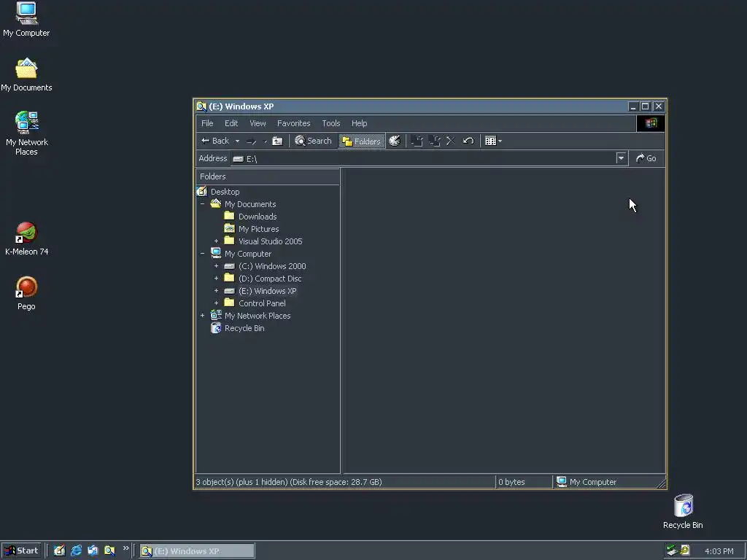Click the objects count status bar text

pos(289,482)
